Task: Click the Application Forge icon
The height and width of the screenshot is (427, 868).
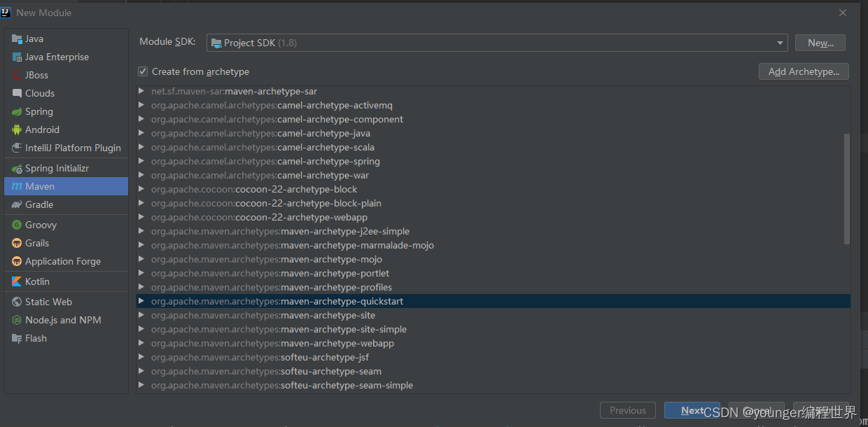Action: tap(17, 261)
